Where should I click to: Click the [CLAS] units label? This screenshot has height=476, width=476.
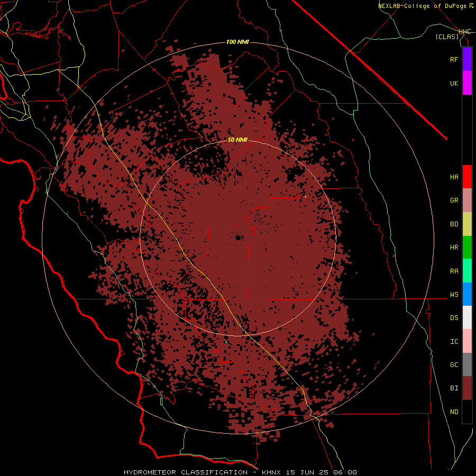447,36
